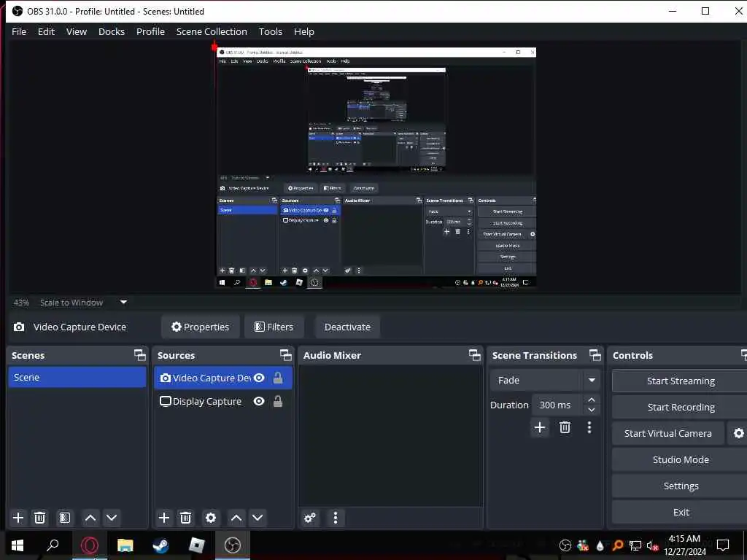Toggle visibility of Display Capture source

pos(259,402)
